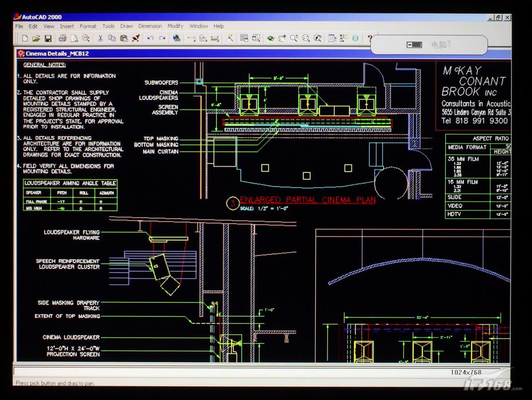The width and height of the screenshot is (532, 400).
Task: Click the red "ENLARGED PARTIAL CINEMA PLAN" title
Action: 308,200
